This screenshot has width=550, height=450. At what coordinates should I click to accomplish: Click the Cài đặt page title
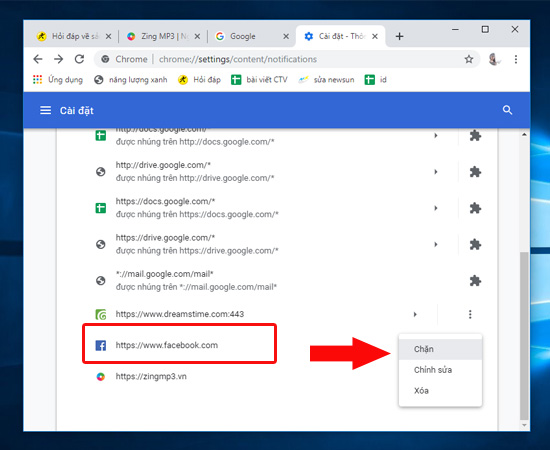[76, 111]
